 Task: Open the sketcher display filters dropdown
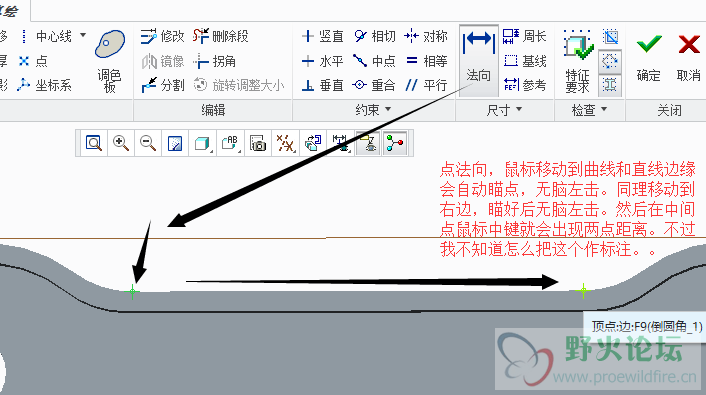pos(340,143)
